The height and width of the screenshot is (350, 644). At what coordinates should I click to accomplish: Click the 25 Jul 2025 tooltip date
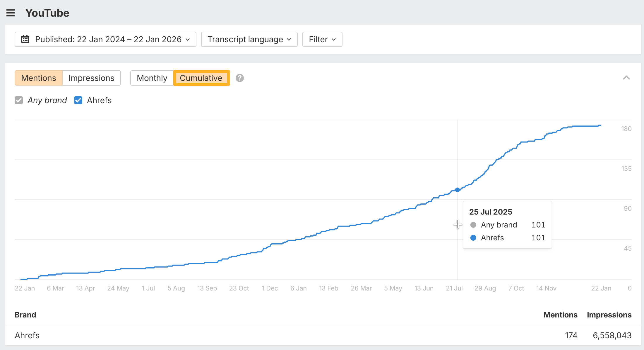(x=491, y=212)
